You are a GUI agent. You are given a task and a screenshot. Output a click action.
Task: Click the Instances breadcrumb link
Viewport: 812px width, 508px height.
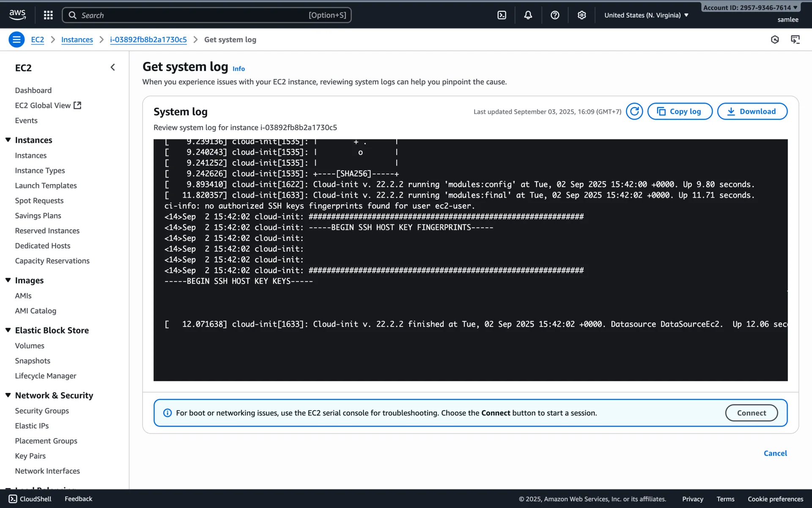77,40
